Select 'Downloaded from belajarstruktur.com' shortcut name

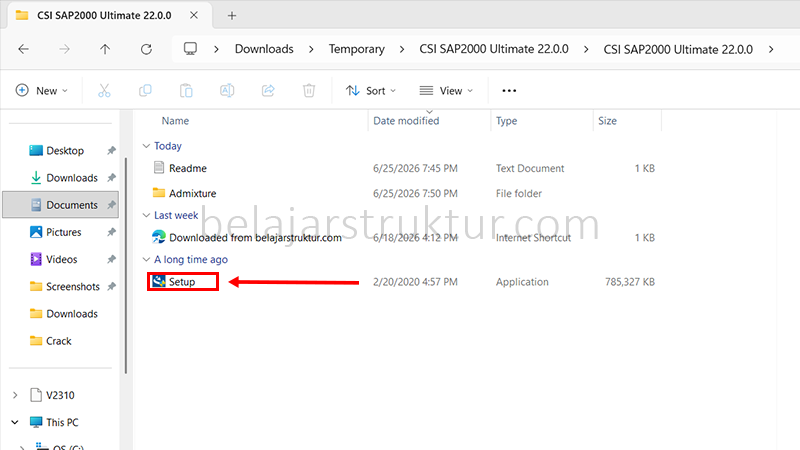pos(255,238)
